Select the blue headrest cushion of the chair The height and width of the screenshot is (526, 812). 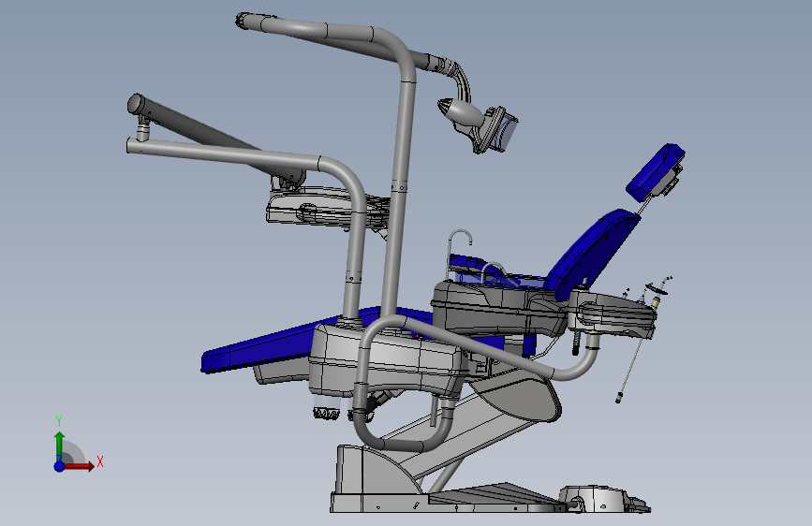point(655,171)
